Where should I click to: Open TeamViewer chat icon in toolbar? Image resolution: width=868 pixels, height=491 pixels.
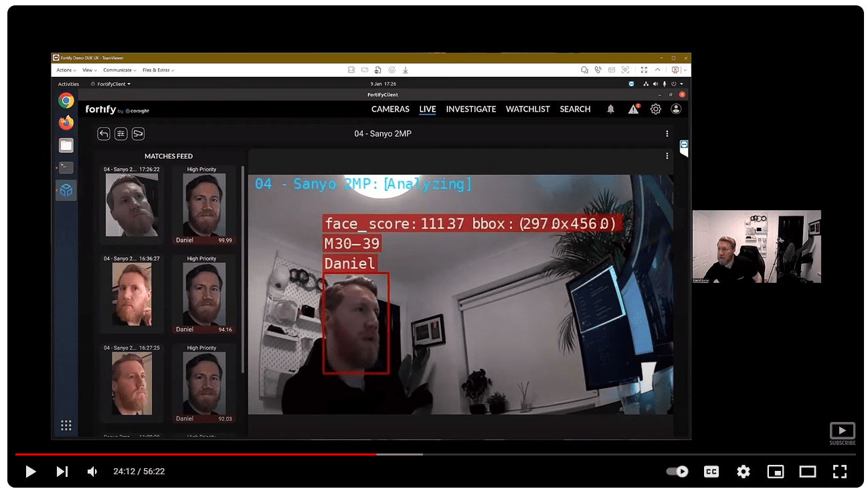[x=585, y=70]
